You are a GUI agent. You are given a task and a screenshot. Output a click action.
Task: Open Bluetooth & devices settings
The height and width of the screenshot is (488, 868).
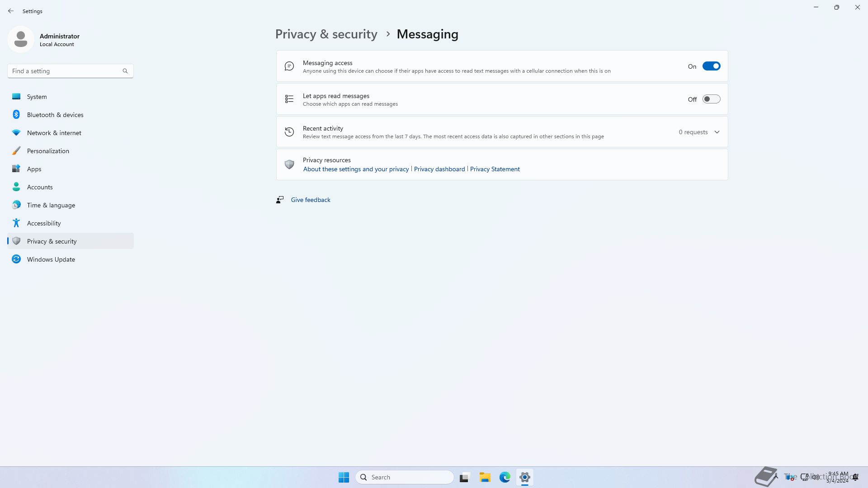click(x=55, y=115)
